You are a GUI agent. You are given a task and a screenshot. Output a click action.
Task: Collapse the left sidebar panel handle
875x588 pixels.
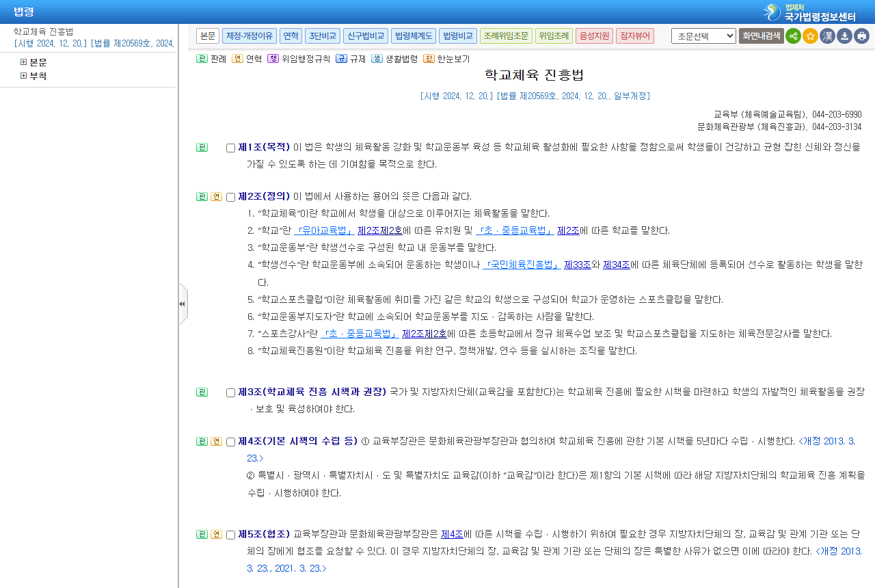click(183, 304)
